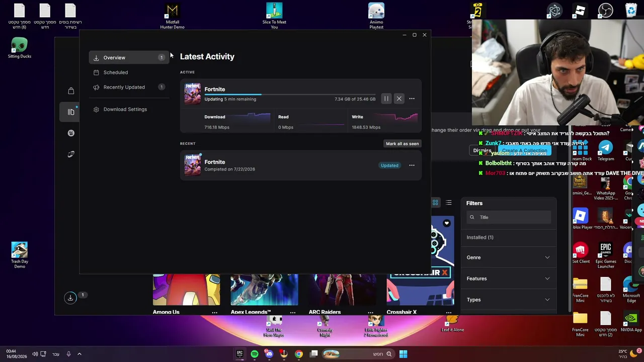The image size is (644, 362).
Task: Open the ARC Raiders game tile
Action: 342,290
